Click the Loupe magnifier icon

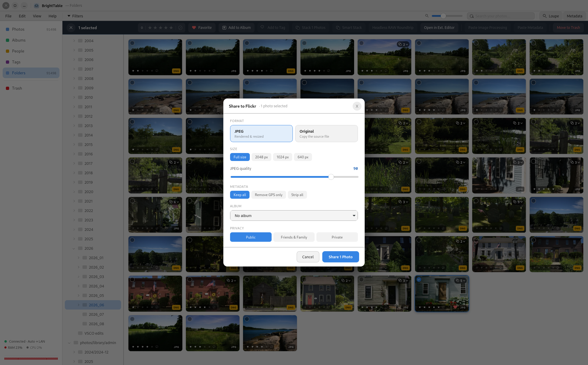[x=544, y=16]
